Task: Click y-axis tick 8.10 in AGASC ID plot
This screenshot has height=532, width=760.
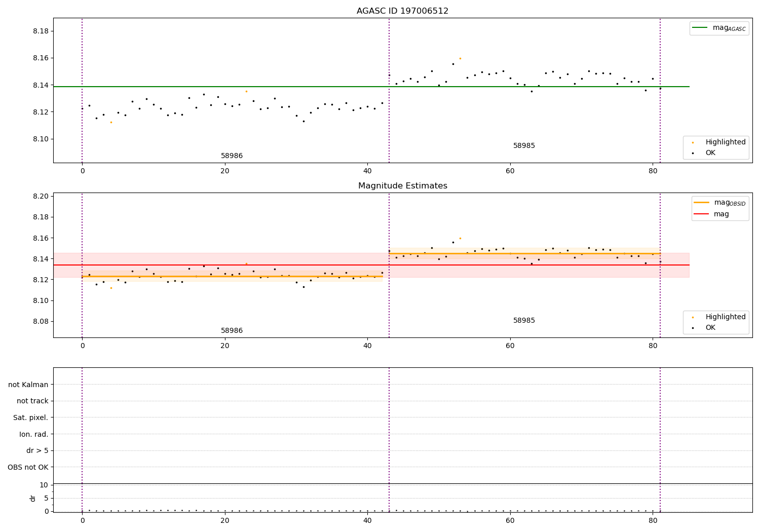Action: pos(41,139)
